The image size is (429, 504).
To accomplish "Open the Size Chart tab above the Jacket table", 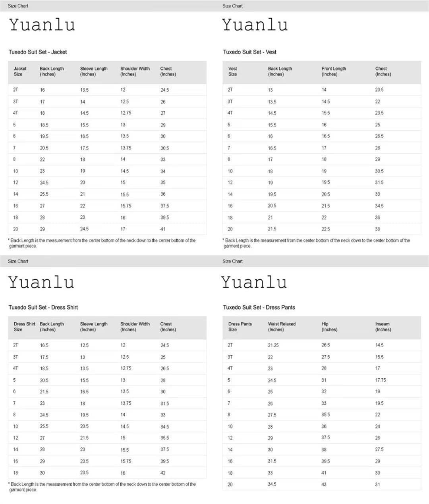I will coord(18,6).
